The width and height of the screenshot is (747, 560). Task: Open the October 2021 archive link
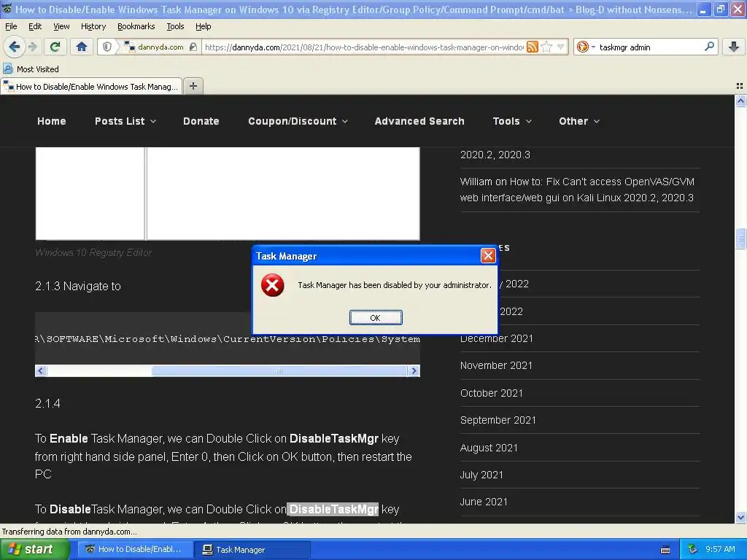pyautogui.click(x=491, y=393)
